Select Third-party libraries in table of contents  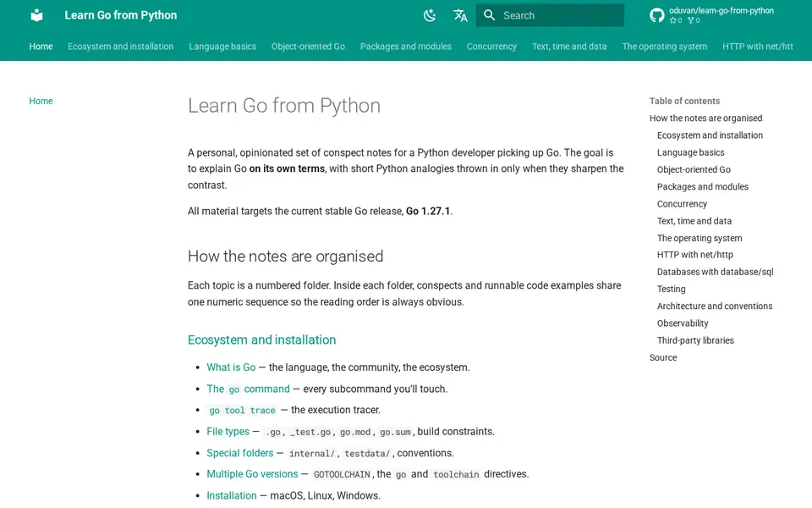pos(695,340)
